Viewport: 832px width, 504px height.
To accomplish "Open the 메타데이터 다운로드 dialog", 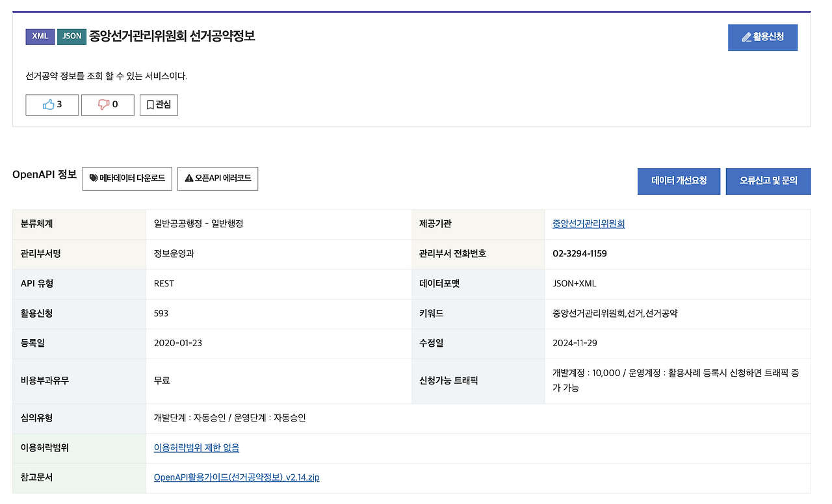I will (x=127, y=179).
